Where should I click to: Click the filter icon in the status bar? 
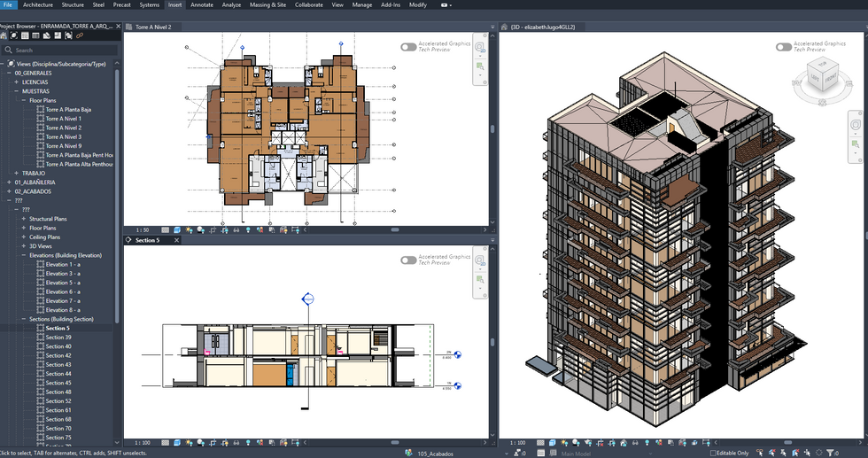829,453
